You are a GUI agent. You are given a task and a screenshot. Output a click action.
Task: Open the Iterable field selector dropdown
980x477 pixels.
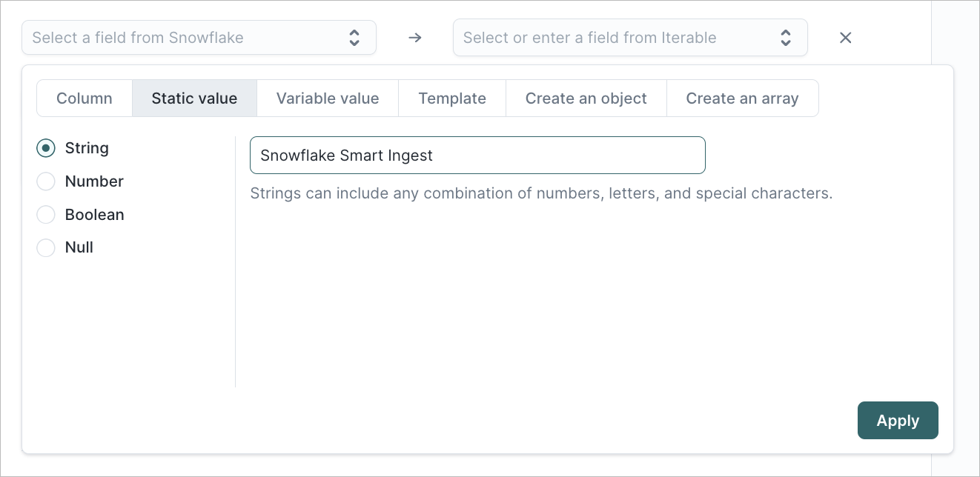(630, 38)
